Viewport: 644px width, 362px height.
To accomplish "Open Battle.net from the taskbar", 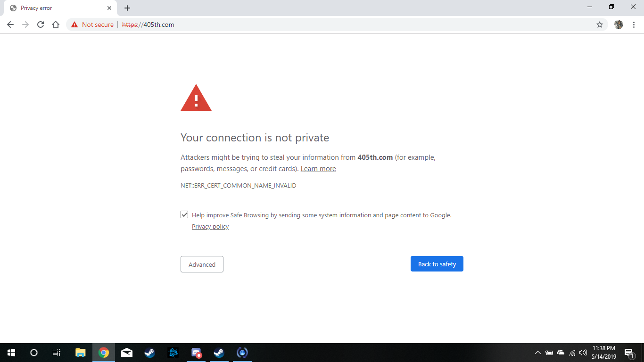I will [173, 353].
